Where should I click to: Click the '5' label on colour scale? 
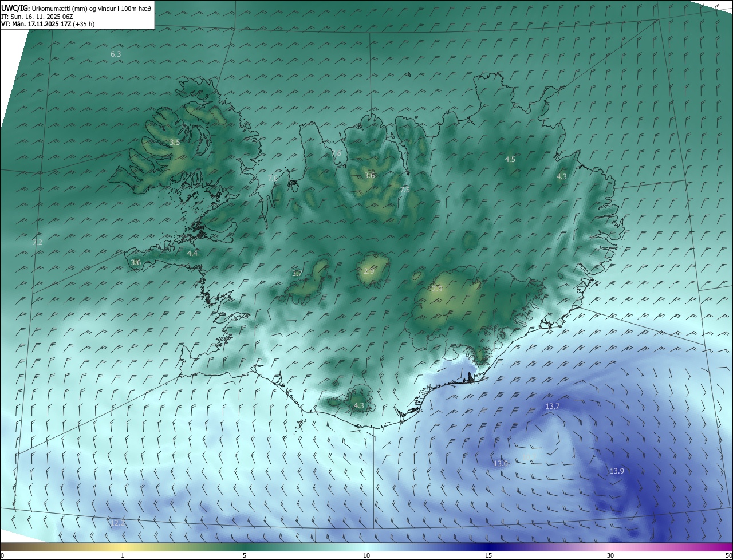point(245,556)
